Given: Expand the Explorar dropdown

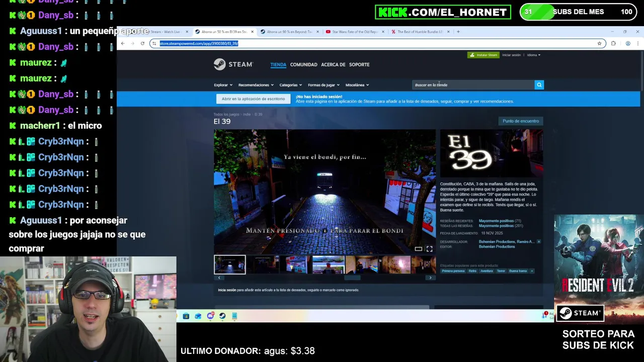Looking at the screenshot, I should tap(223, 85).
